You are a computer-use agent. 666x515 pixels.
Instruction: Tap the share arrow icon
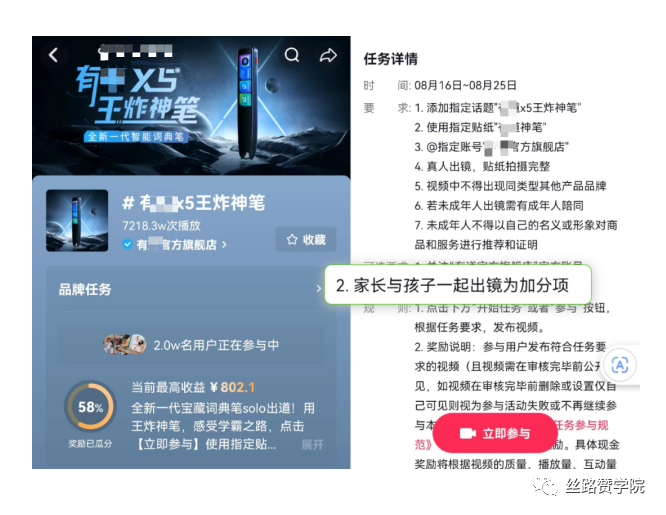click(x=328, y=55)
